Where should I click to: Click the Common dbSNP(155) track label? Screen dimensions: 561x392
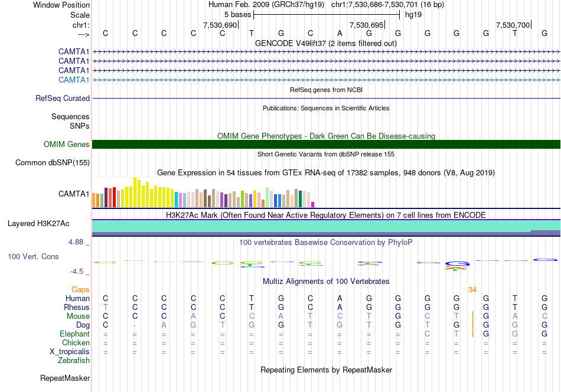click(53, 163)
